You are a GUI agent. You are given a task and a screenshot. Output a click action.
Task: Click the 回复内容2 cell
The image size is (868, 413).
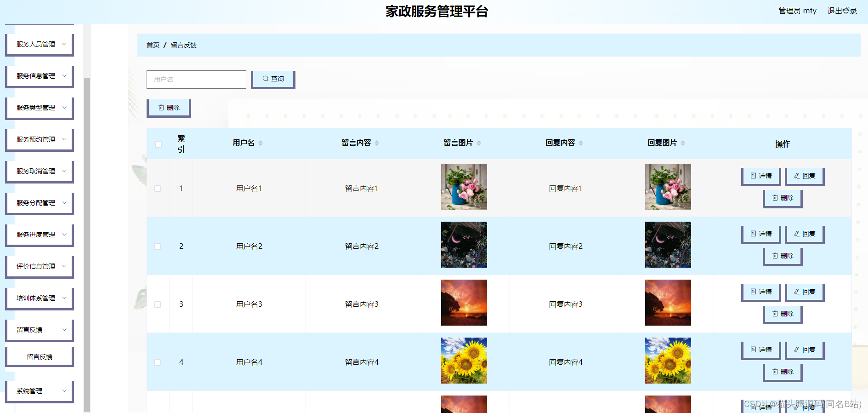(566, 247)
